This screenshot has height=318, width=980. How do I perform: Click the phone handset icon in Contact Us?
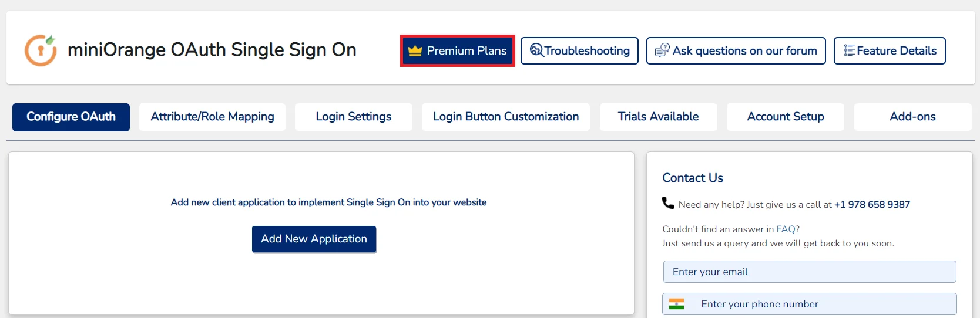pos(668,203)
